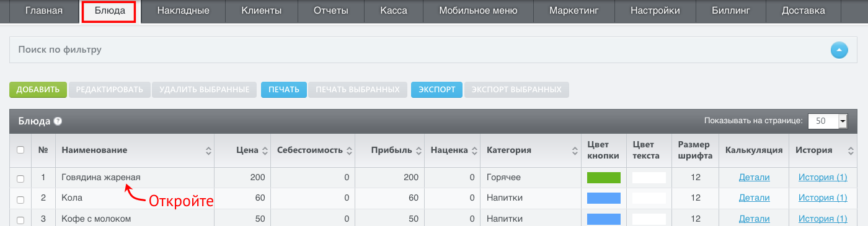The width and height of the screenshot is (868, 226).
Task: Switch to the Блюда tab
Action: [109, 12]
